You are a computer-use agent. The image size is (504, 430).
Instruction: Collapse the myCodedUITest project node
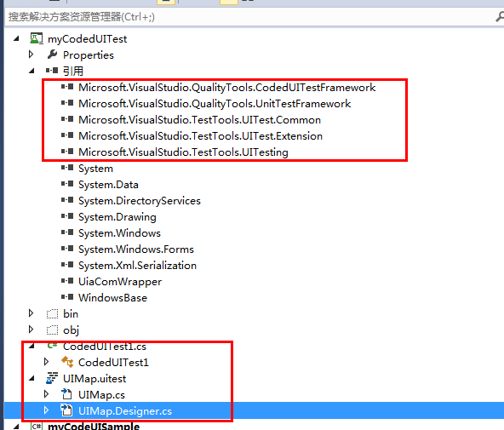[16, 39]
